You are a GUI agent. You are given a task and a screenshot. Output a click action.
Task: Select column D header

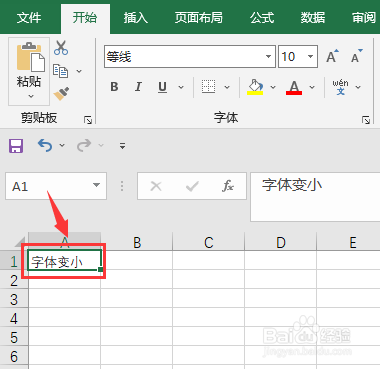[x=281, y=242]
